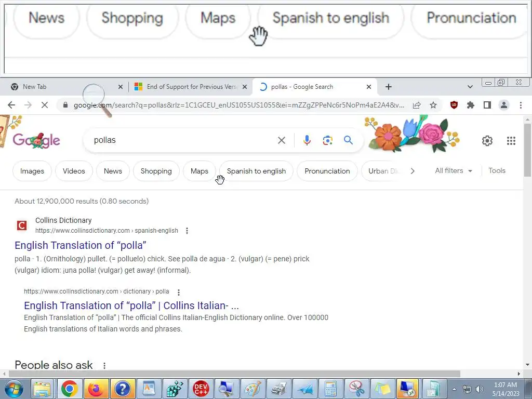Screen dimensions: 532x399
Task: Expand the All filters dropdown
Action: tap(454, 170)
